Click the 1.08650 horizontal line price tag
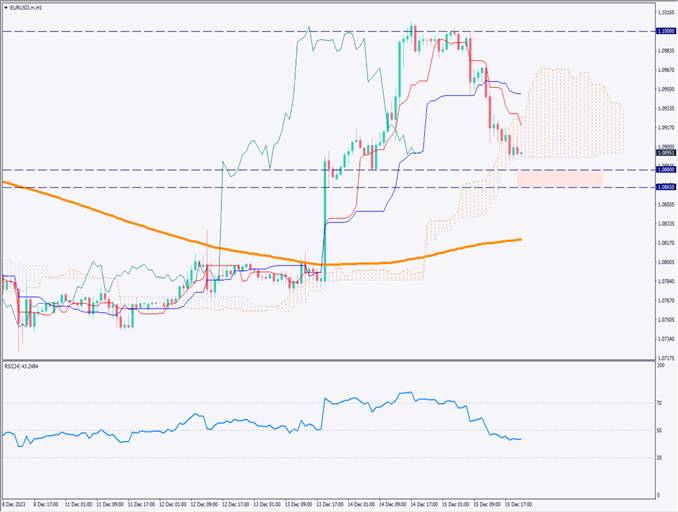 point(665,187)
